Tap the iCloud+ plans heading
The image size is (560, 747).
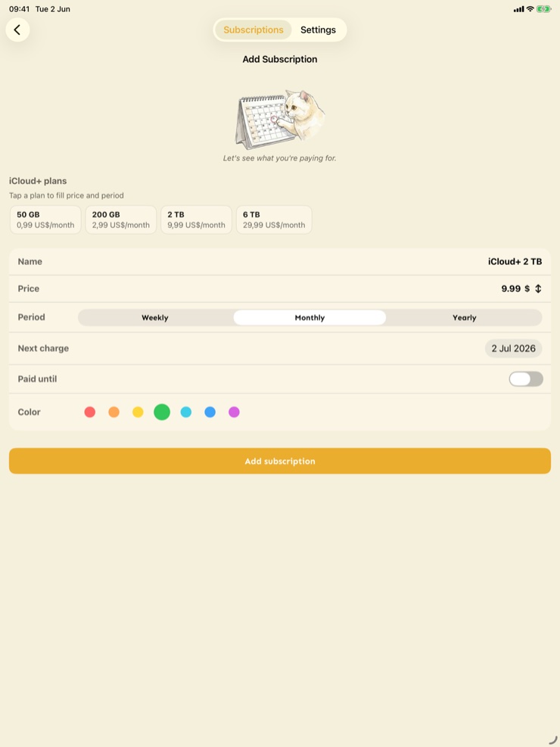click(x=38, y=181)
